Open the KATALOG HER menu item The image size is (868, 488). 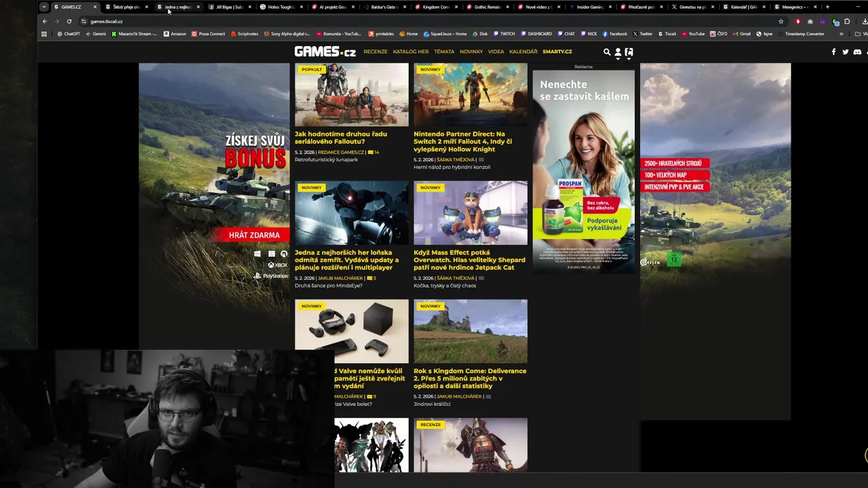point(411,52)
